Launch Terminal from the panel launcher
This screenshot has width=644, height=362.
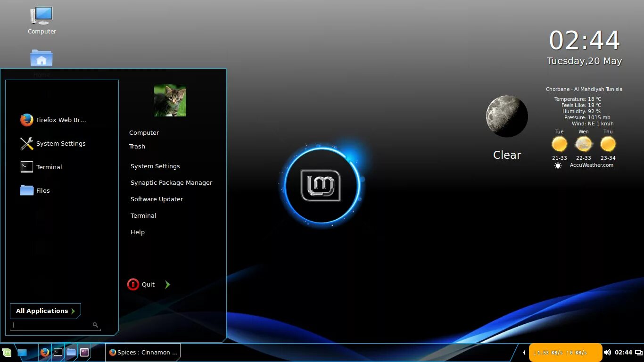[x=58, y=352]
